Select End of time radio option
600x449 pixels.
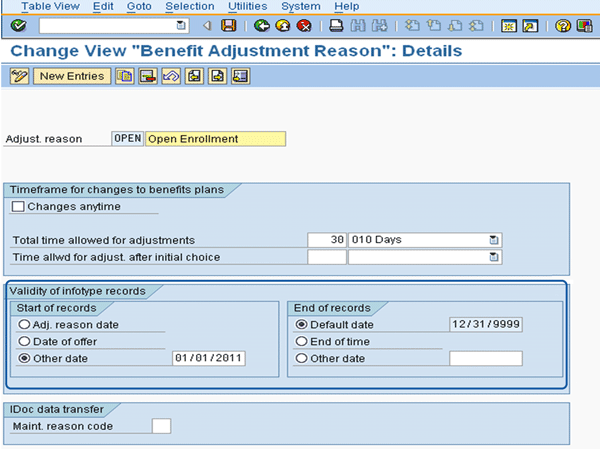tap(301, 341)
